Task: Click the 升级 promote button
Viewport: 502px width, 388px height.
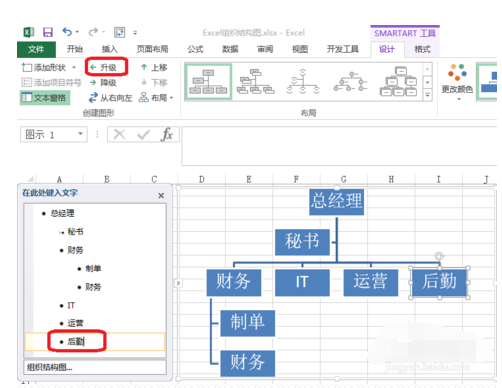Action: coord(104,68)
